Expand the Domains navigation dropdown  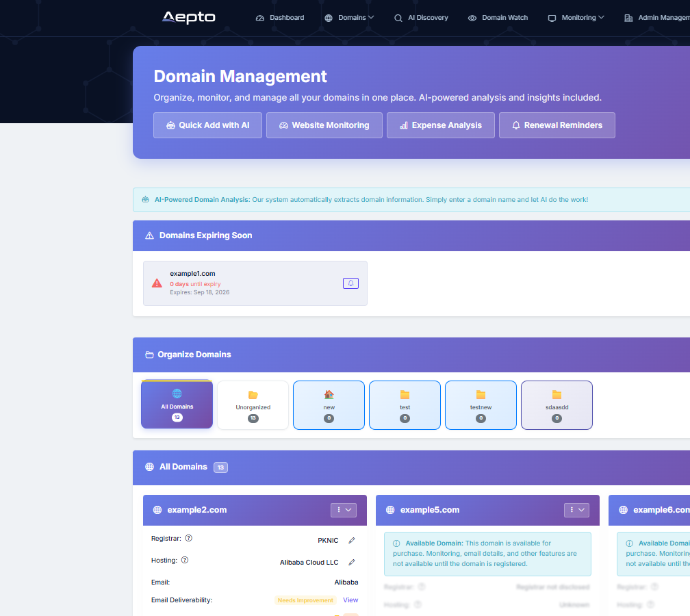[x=349, y=18]
